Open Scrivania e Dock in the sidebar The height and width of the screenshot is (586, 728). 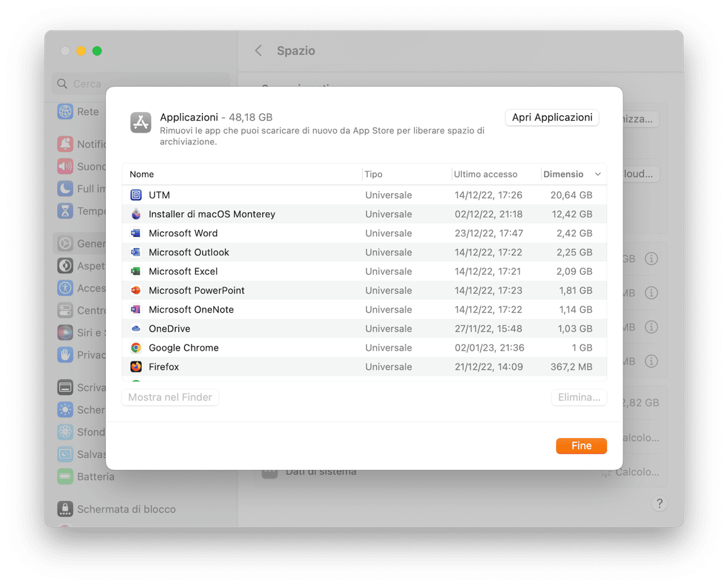point(81,388)
